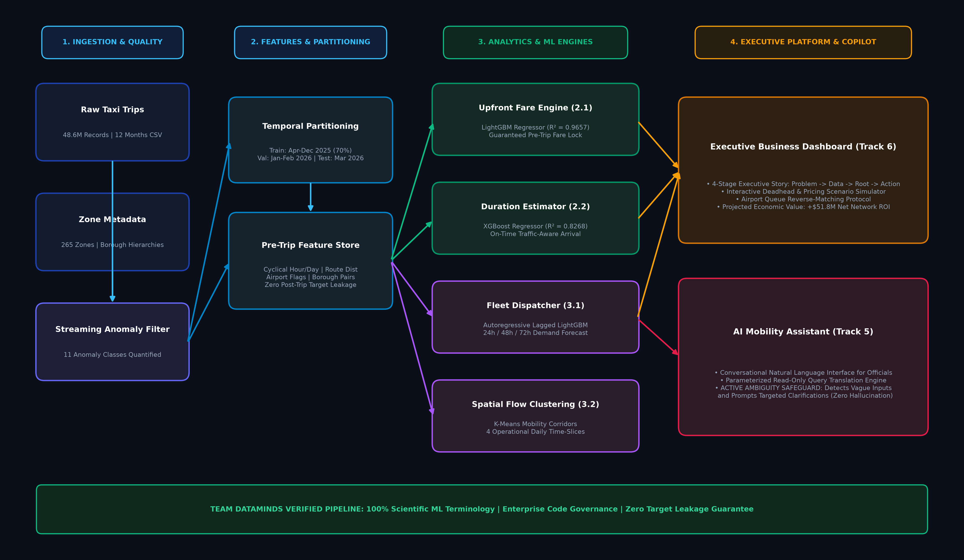Screen dimensions: 964x560
Task: Click the 'Temporal Partitioning' title
Action: [x=310, y=126]
